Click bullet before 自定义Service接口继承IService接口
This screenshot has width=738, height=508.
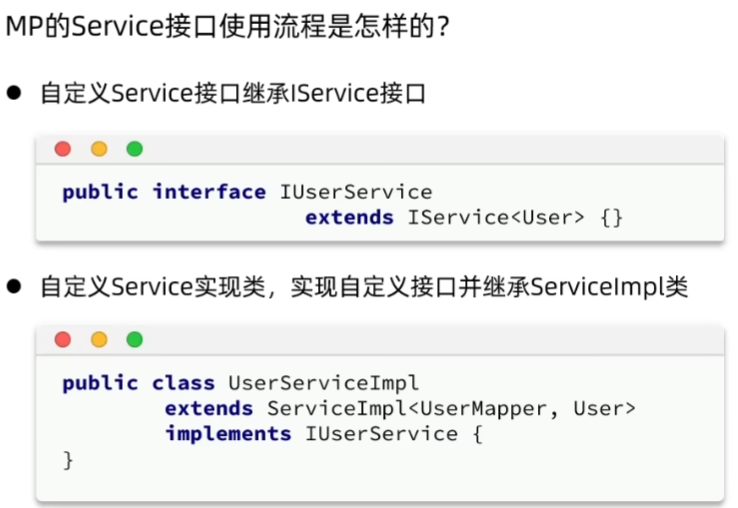tap(14, 93)
